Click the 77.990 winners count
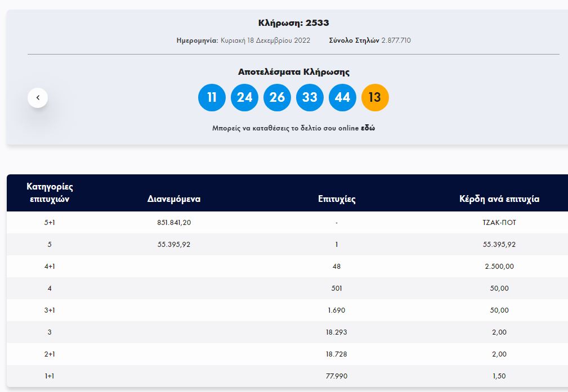Image resolution: width=568 pixels, height=392 pixels. pyautogui.click(x=337, y=376)
